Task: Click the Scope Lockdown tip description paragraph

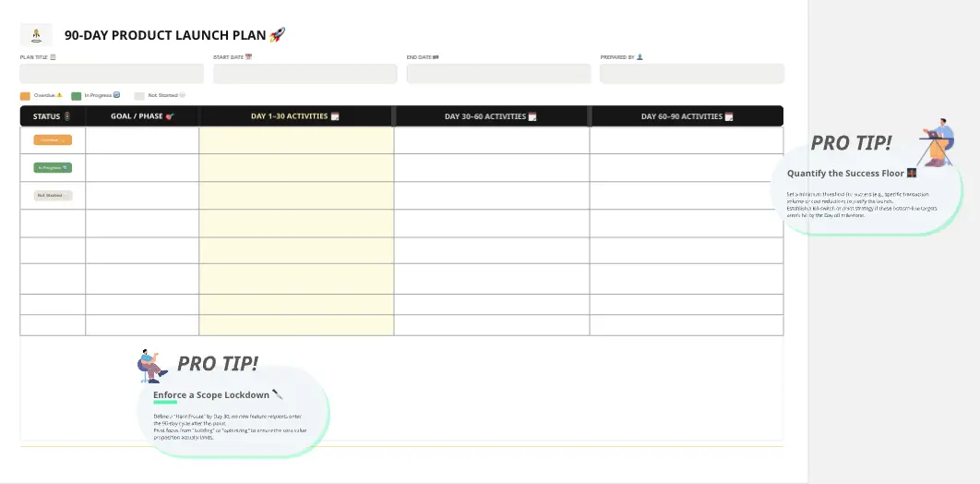Action: point(230,427)
